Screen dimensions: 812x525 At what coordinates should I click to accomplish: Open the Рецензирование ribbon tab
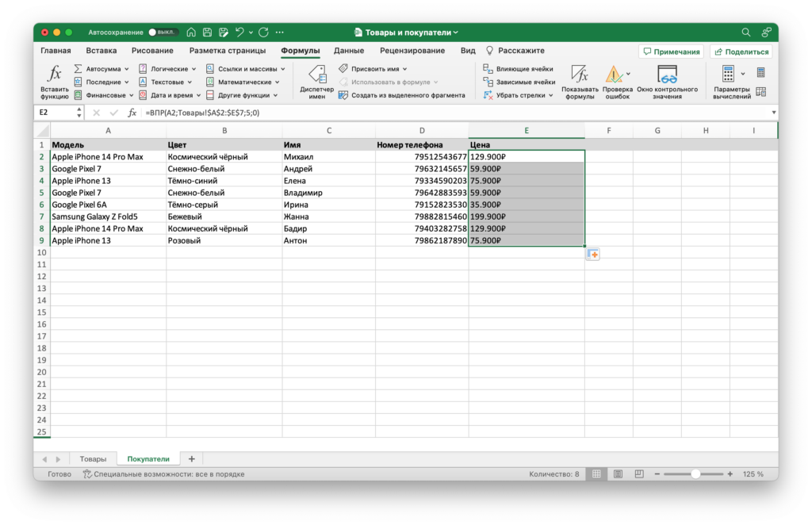pos(412,51)
